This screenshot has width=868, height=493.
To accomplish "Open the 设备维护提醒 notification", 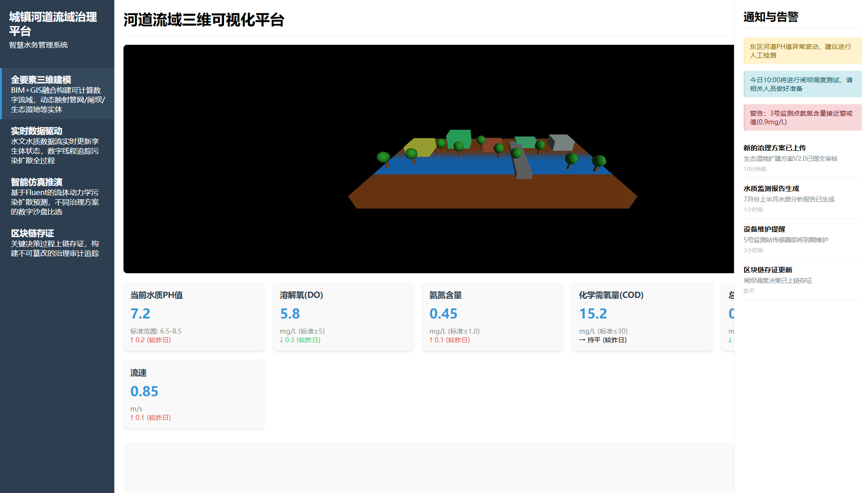I will click(x=802, y=239).
